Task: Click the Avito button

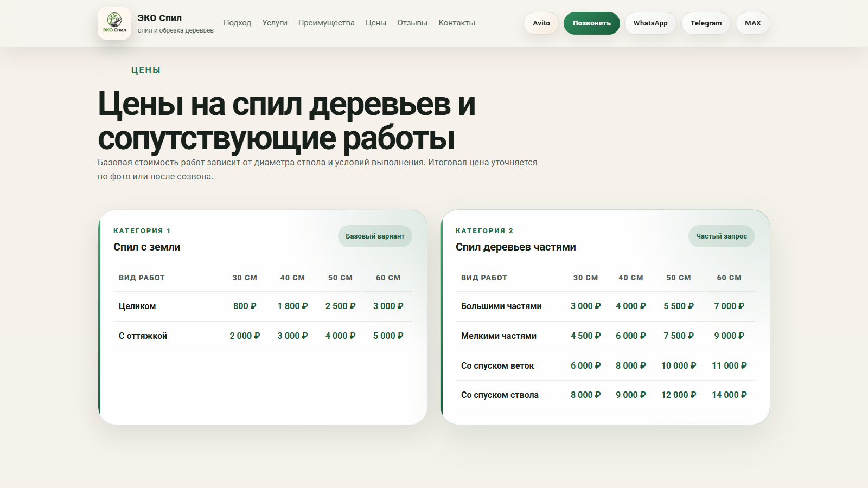Action: click(541, 23)
